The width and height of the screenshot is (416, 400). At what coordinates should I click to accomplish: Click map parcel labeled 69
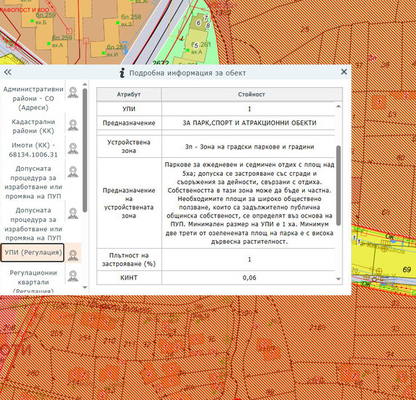[407, 269]
